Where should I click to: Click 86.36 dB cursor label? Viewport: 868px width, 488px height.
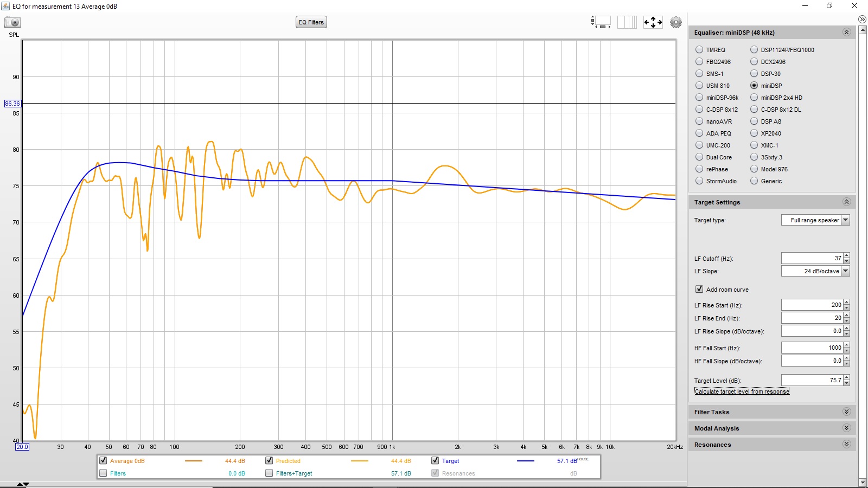[x=12, y=103]
